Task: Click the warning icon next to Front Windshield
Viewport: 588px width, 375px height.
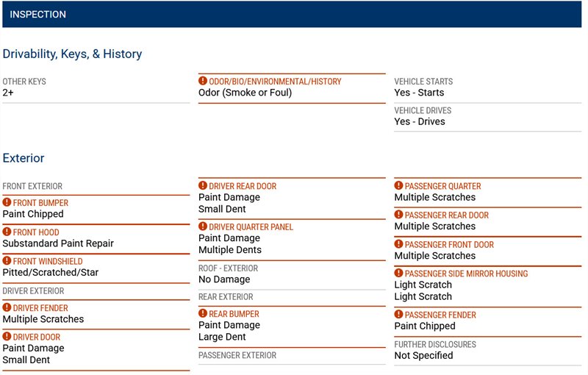Action: 7,261
